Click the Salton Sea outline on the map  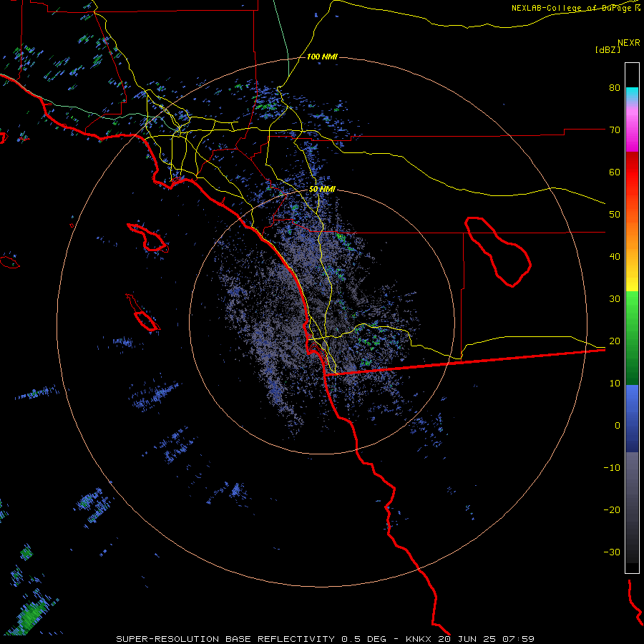498,251
